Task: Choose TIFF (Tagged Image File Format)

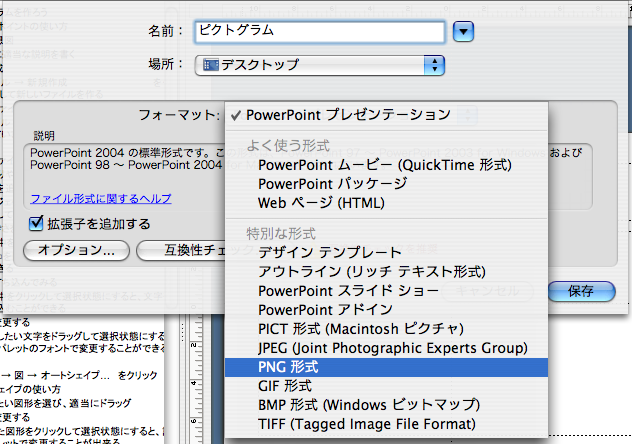Action: click(x=386, y=424)
